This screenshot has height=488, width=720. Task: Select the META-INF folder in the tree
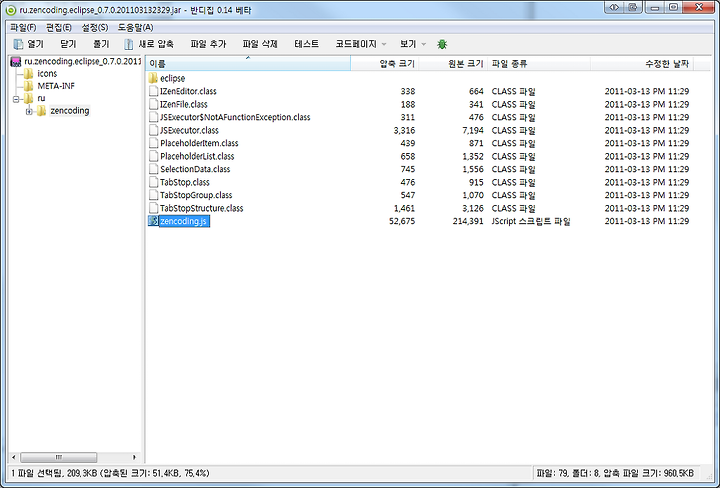pyautogui.click(x=56, y=86)
